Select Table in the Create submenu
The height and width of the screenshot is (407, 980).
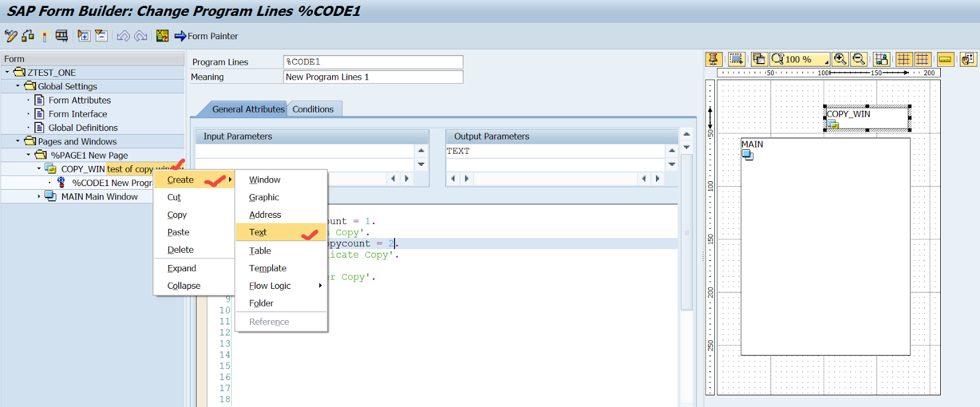click(x=281, y=250)
